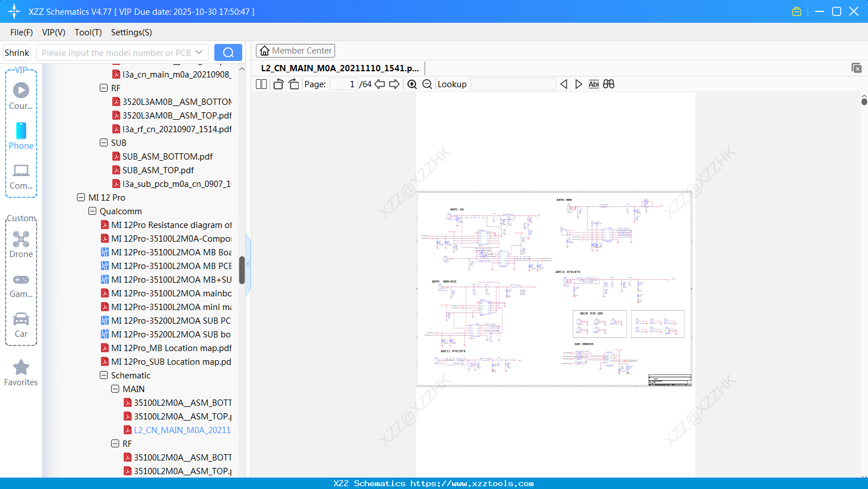Viewport: 868px width, 489px height.
Task: Open Favorites star icon
Action: click(21, 373)
